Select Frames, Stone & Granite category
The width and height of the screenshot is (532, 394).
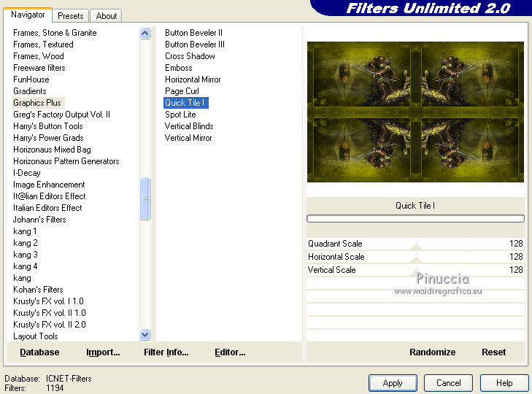point(55,33)
